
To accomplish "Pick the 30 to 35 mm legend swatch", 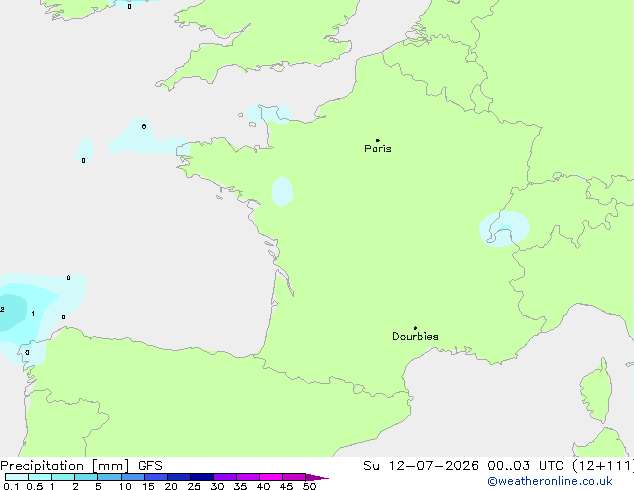I will [x=224, y=477].
